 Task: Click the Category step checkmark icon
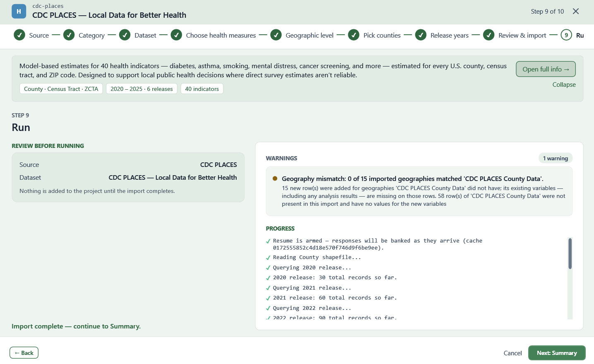(69, 35)
